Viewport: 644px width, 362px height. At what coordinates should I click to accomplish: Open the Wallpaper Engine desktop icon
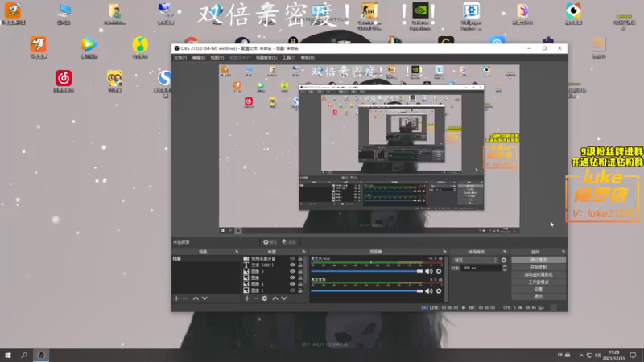click(472, 15)
